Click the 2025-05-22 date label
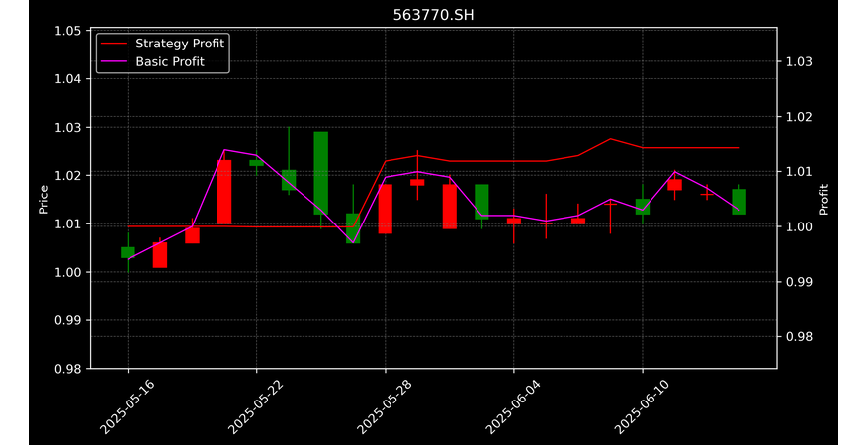Viewport: 868px width, 445px height. [x=256, y=406]
